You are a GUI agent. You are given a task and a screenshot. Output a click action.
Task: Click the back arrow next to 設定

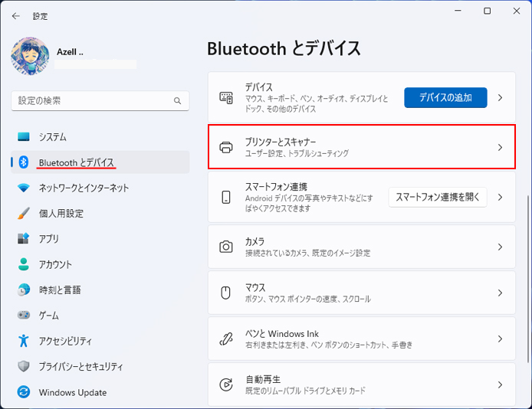click(x=15, y=16)
